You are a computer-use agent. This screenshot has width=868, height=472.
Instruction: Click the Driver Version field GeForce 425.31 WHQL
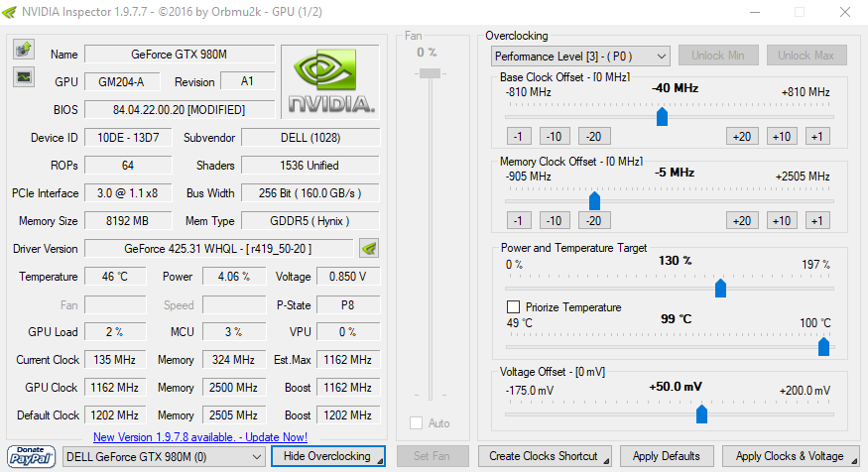tap(218, 249)
